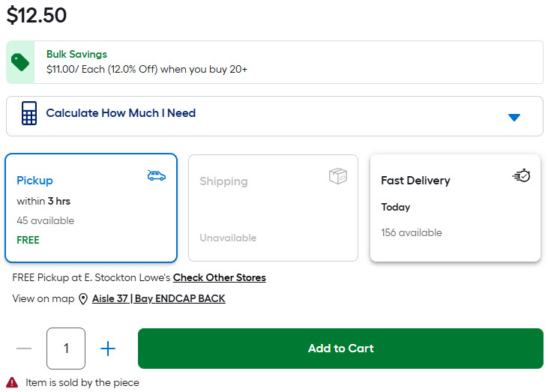The image size is (548, 392).
Task: Expand Calculate How Much I Need
Action: [121, 114]
